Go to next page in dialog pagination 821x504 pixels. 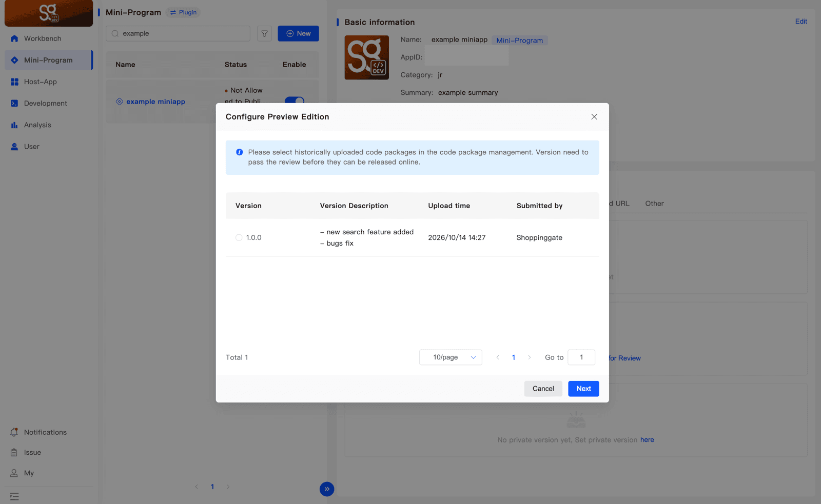pos(530,357)
